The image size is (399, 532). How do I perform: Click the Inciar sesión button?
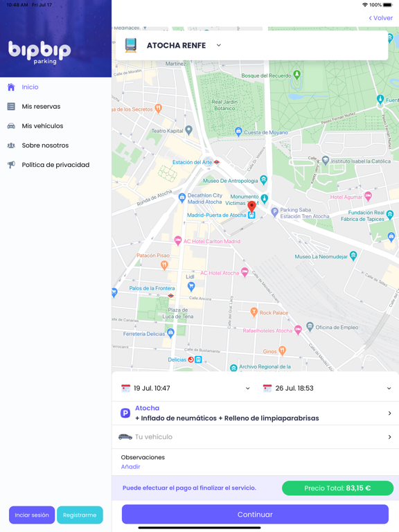click(32, 515)
